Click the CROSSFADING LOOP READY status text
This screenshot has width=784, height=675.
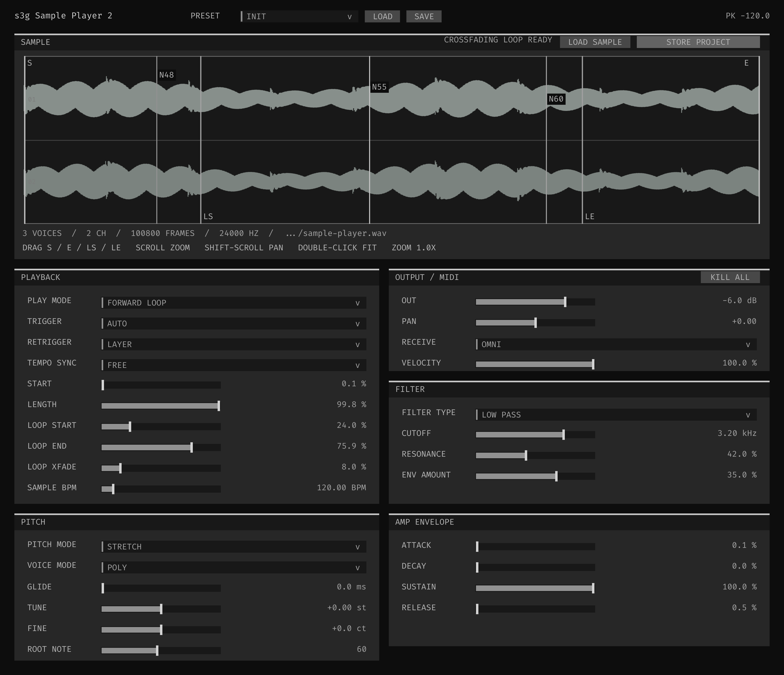point(498,40)
